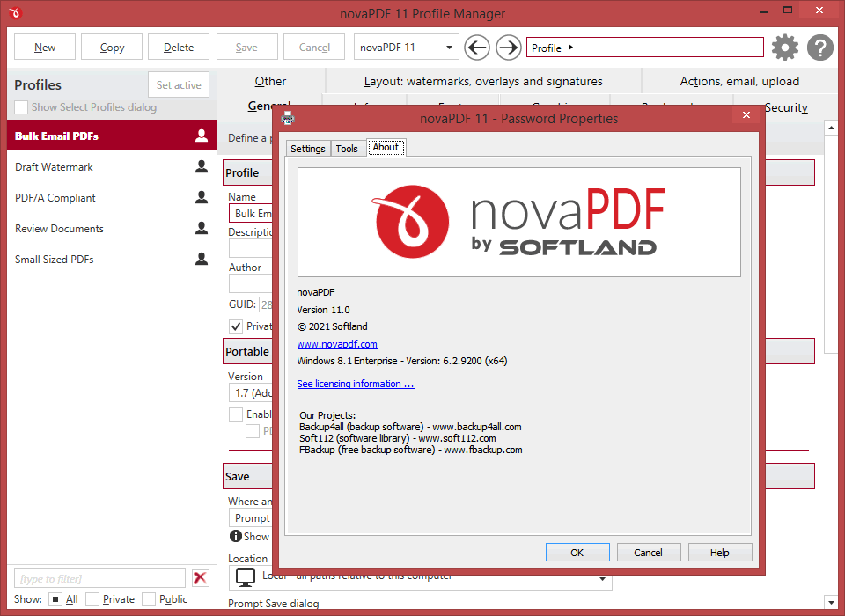Click Cancel in Password Properties dialog
This screenshot has height=616, width=845.
pos(649,553)
